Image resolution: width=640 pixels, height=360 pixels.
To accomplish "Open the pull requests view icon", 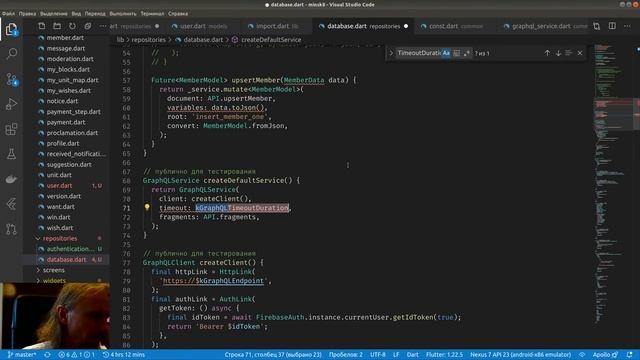I will pyautogui.click(x=11, y=229).
